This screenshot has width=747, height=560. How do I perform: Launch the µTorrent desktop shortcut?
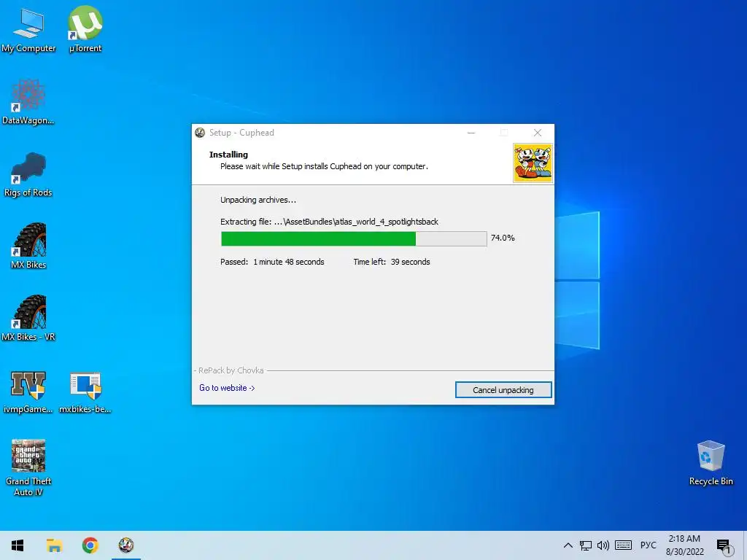tap(85, 29)
